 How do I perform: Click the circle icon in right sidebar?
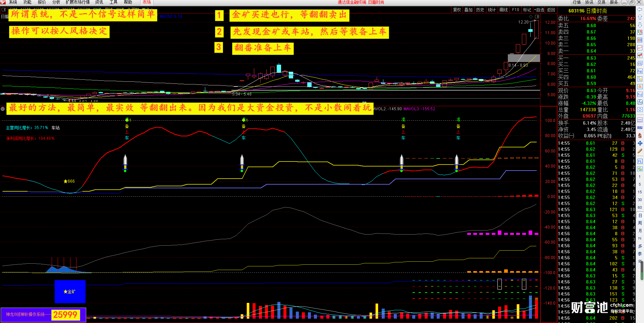640,110
